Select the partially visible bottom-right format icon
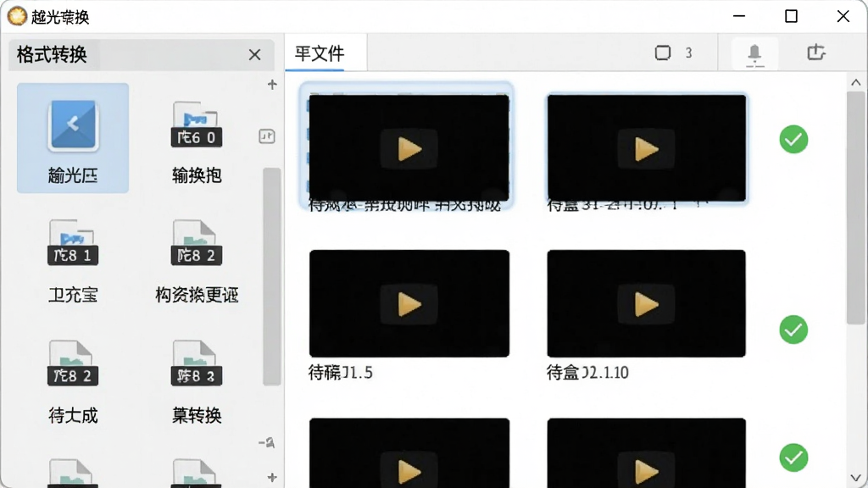This screenshot has height=488, width=868. point(197,473)
